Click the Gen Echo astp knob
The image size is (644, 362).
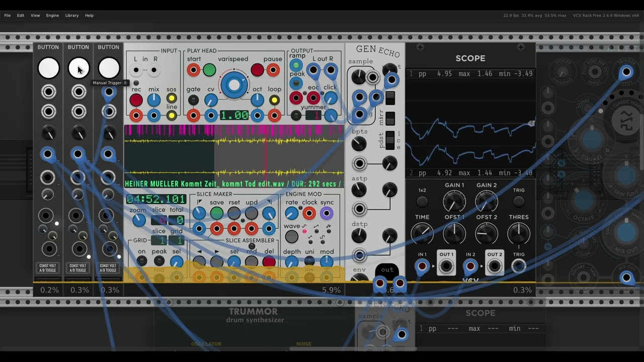click(359, 190)
